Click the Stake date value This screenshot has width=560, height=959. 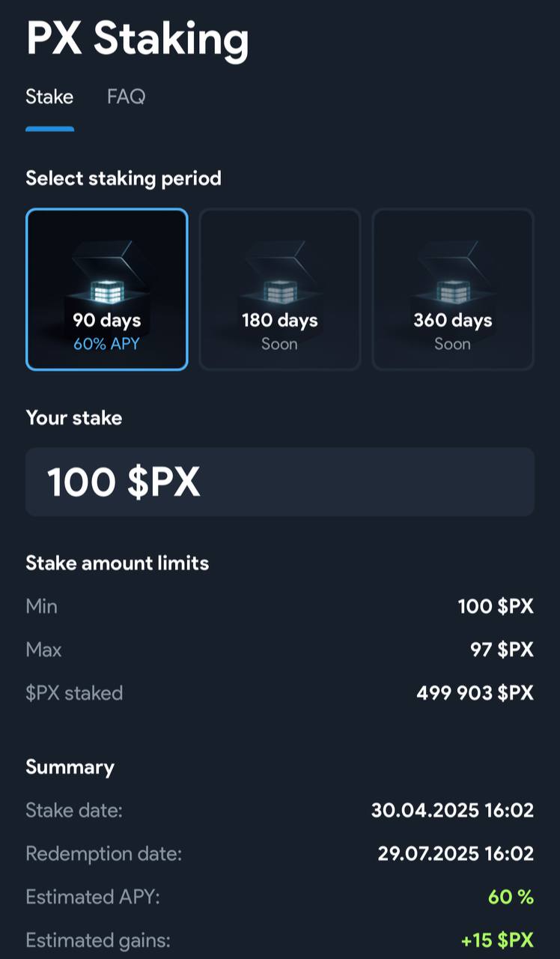453,810
